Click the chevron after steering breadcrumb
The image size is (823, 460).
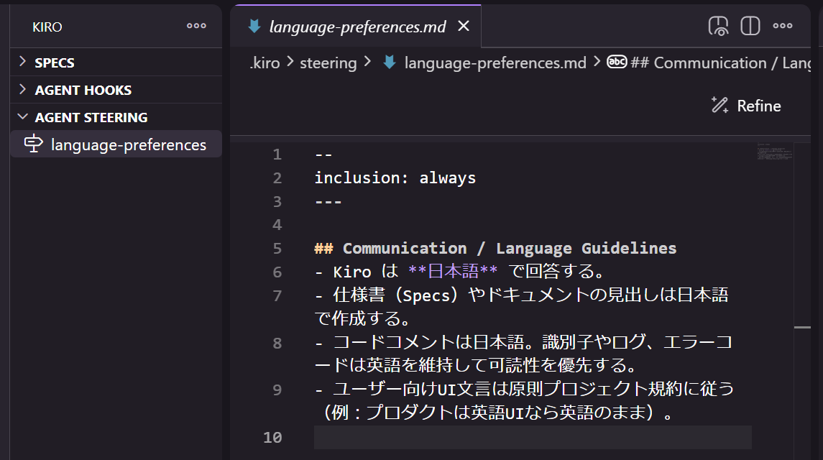[x=367, y=62]
